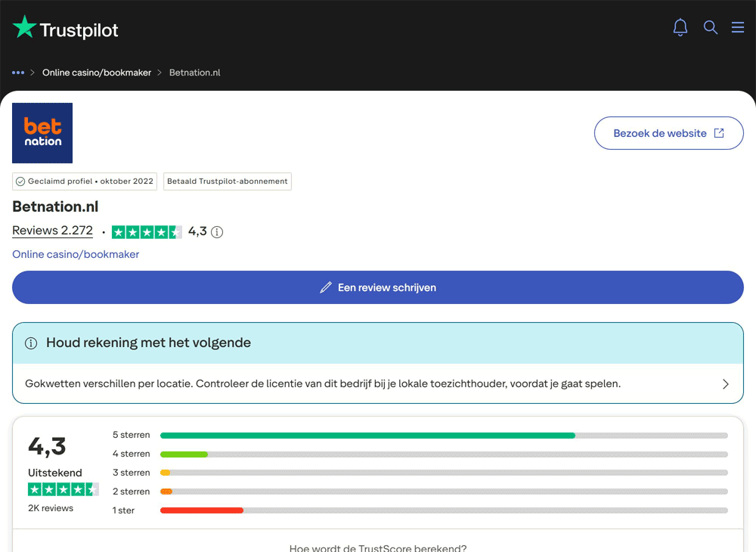
Task: Click the Houd rekening met het volgende heading
Action: coord(148,343)
